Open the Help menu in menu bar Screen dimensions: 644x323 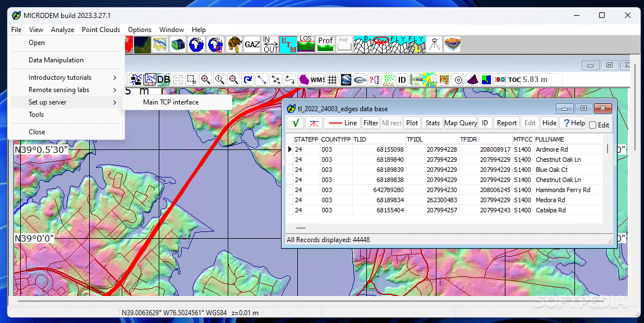pyautogui.click(x=199, y=30)
